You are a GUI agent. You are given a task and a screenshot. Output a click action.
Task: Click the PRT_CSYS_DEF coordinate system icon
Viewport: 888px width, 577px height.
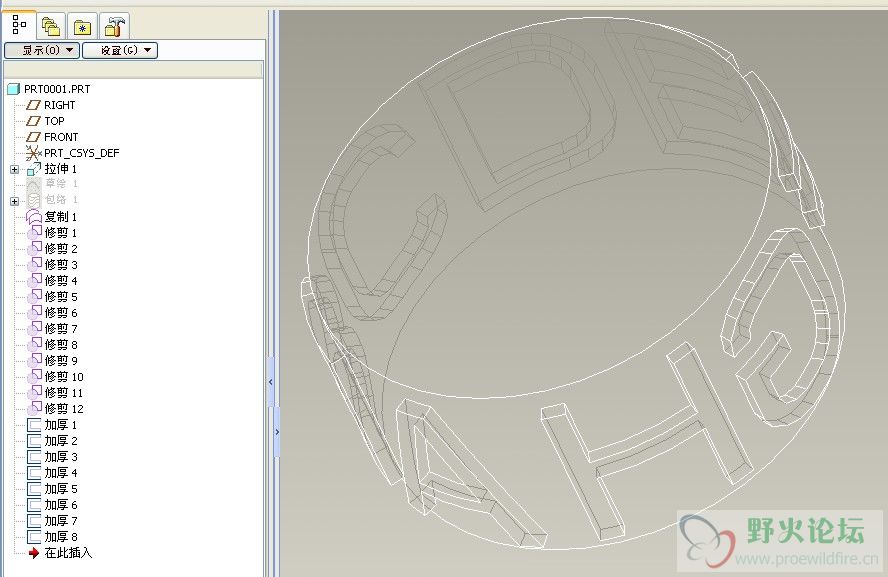(x=34, y=153)
